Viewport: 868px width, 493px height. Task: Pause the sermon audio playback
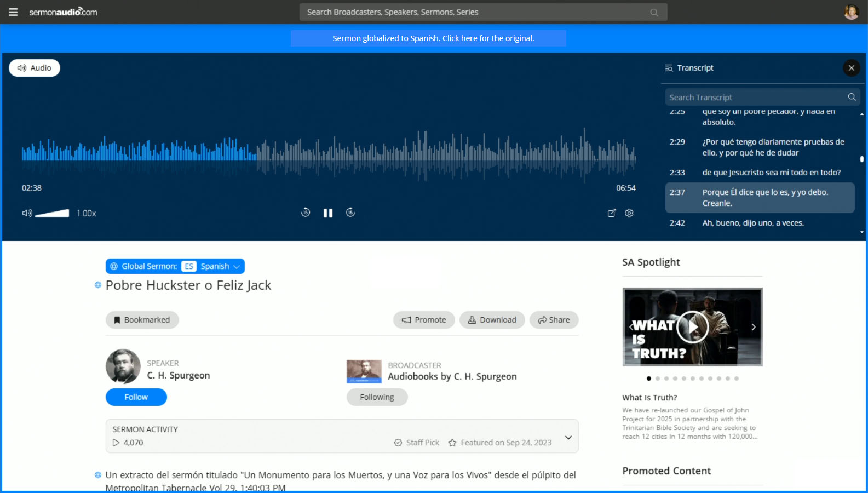(328, 213)
